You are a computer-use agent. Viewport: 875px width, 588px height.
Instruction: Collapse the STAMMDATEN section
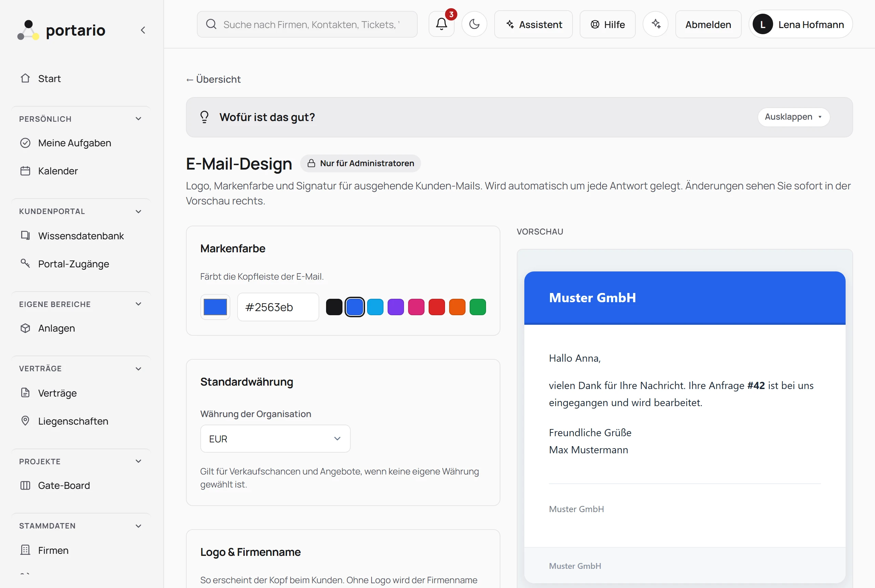138,526
